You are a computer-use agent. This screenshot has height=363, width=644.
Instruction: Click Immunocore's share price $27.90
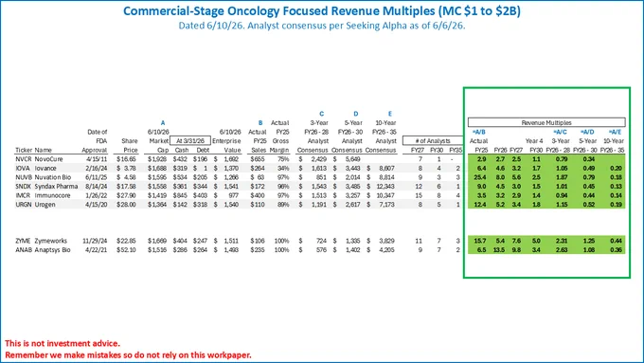point(126,195)
